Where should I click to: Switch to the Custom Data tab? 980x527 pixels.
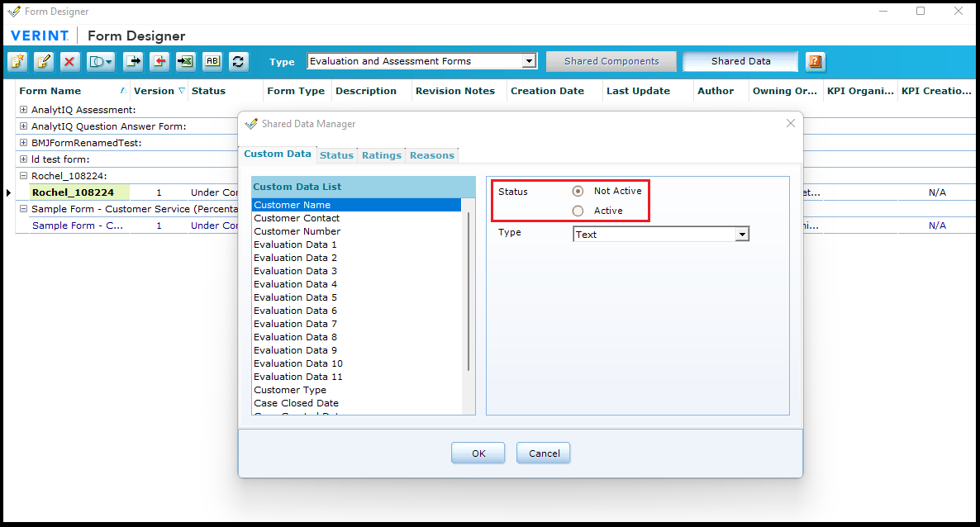(x=278, y=154)
